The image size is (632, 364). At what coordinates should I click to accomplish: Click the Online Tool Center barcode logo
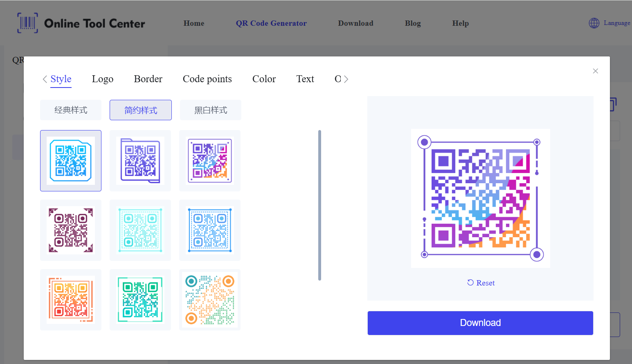tap(27, 23)
